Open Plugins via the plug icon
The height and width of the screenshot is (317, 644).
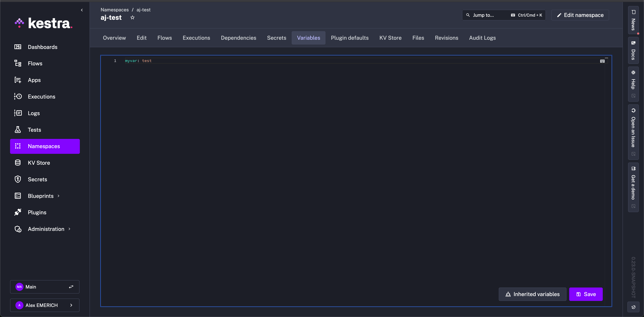click(18, 212)
